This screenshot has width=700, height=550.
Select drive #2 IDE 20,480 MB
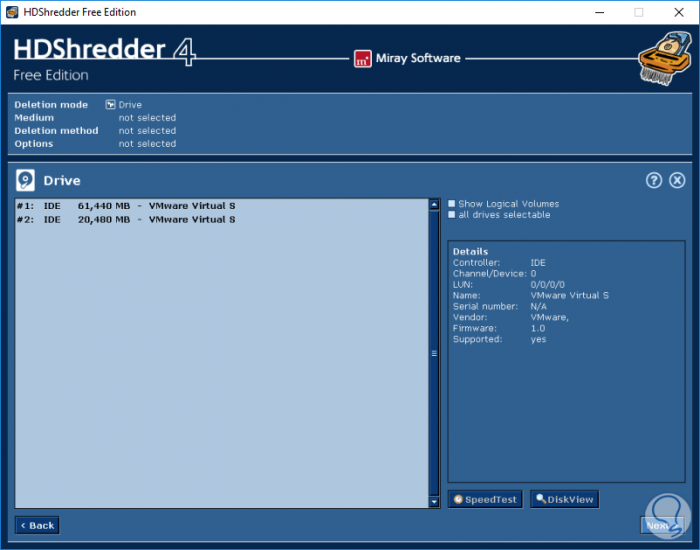pyautogui.click(x=221, y=220)
